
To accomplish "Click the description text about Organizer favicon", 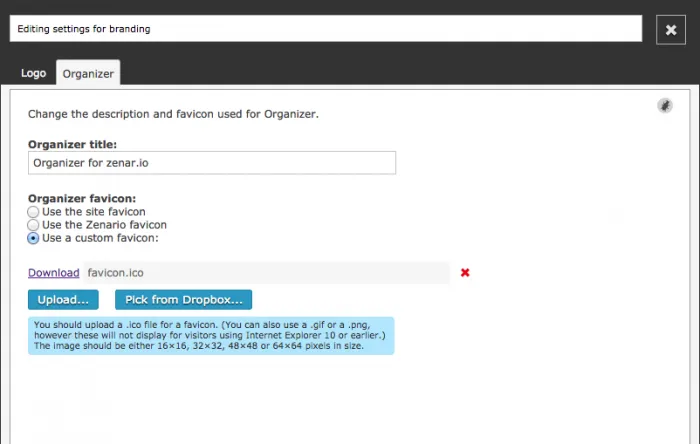I will (x=173, y=114).
